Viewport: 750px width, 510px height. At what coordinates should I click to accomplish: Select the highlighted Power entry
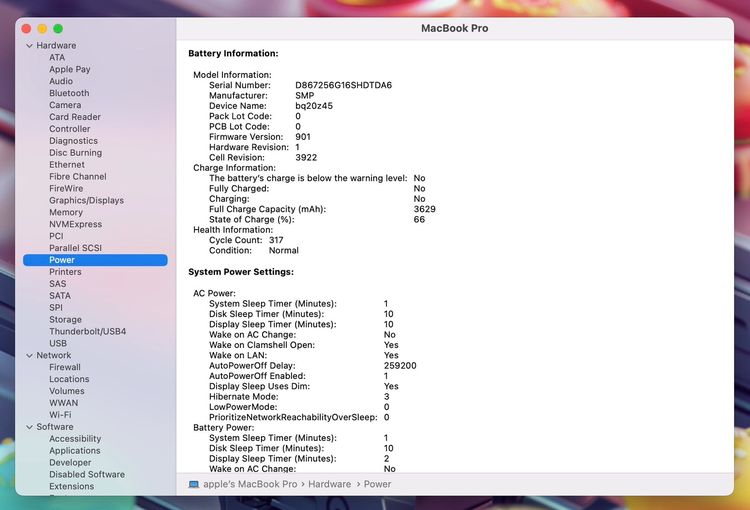pos(95,260)
